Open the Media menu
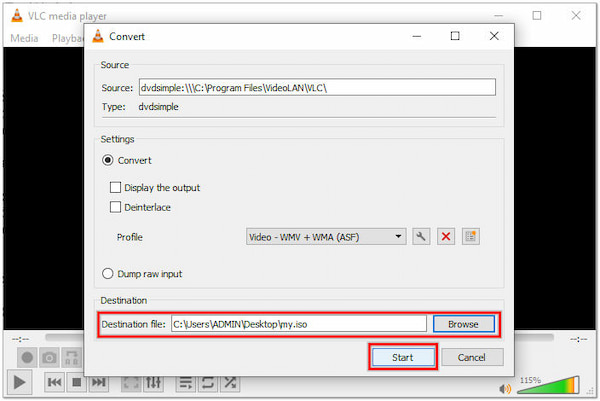Image resolution: width=600 pixels, height=401 pixels. 24,38
